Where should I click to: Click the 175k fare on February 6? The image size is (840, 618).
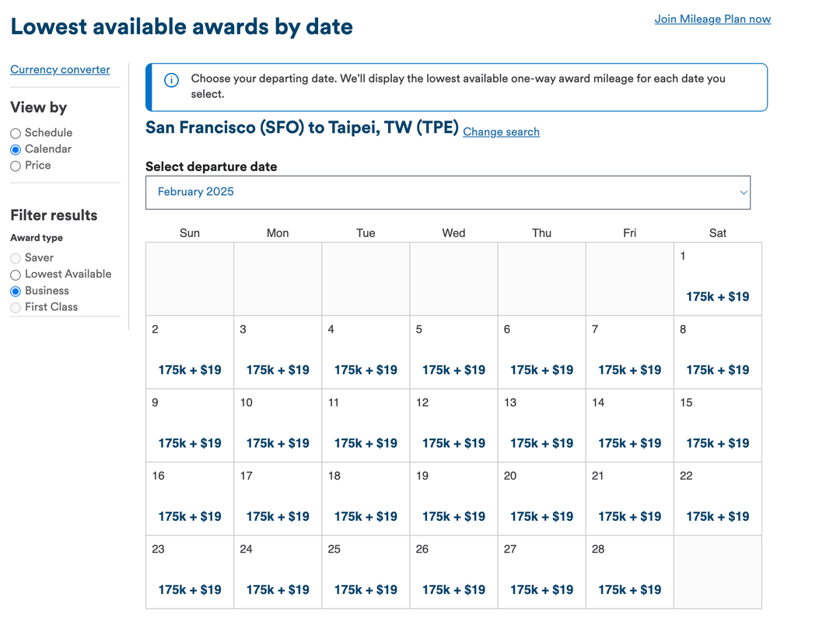pos(541,369)
